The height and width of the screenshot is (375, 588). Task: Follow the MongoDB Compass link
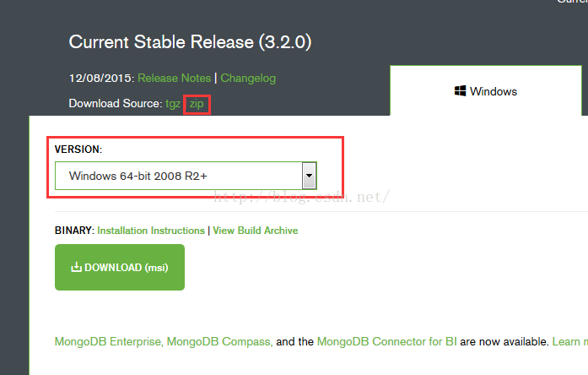(x=219, y=341)
